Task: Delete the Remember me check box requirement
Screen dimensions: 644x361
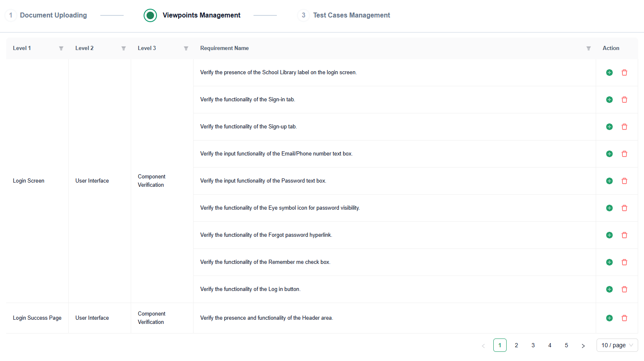Action: point(624,262)
